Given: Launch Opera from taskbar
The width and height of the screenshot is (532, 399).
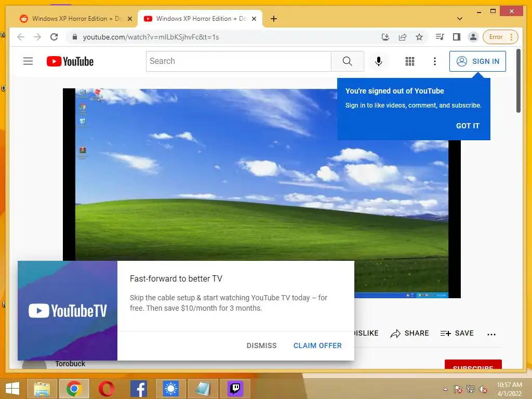Looking at the screenshot, I should pos(106,389).
